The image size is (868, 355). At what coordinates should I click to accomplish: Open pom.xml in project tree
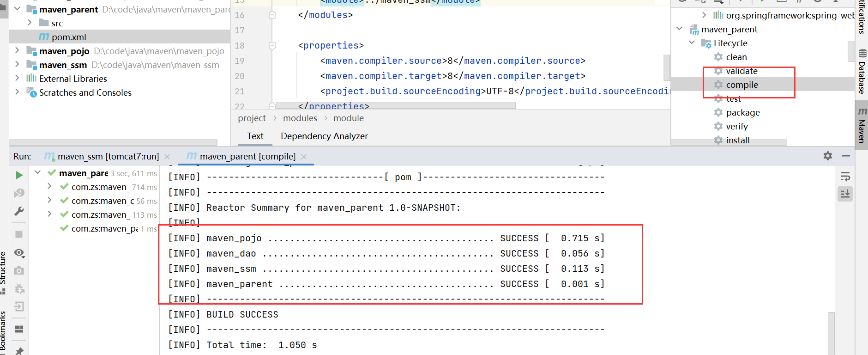click(69, 37)
